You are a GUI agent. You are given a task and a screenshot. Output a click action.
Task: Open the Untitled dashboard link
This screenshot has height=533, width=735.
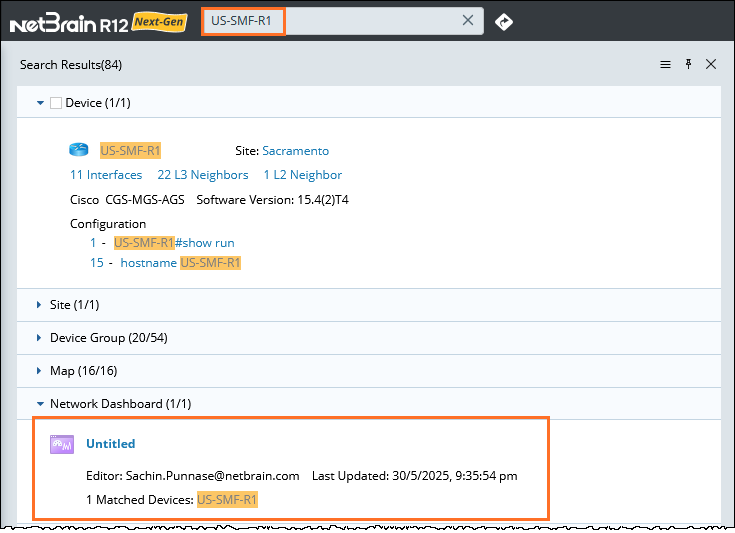click(110, 444)
